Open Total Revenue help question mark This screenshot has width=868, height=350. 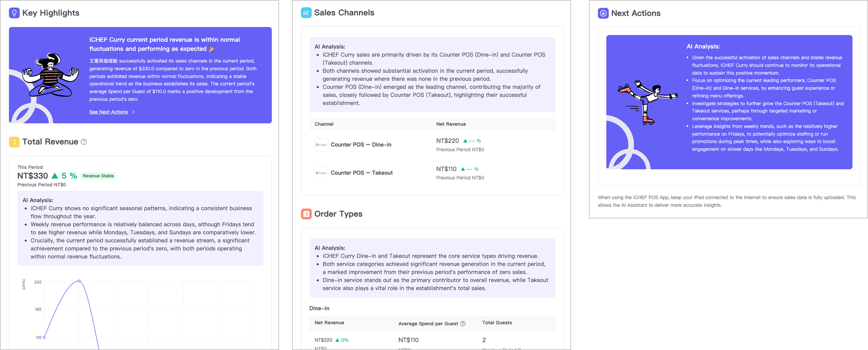(84, 142)
